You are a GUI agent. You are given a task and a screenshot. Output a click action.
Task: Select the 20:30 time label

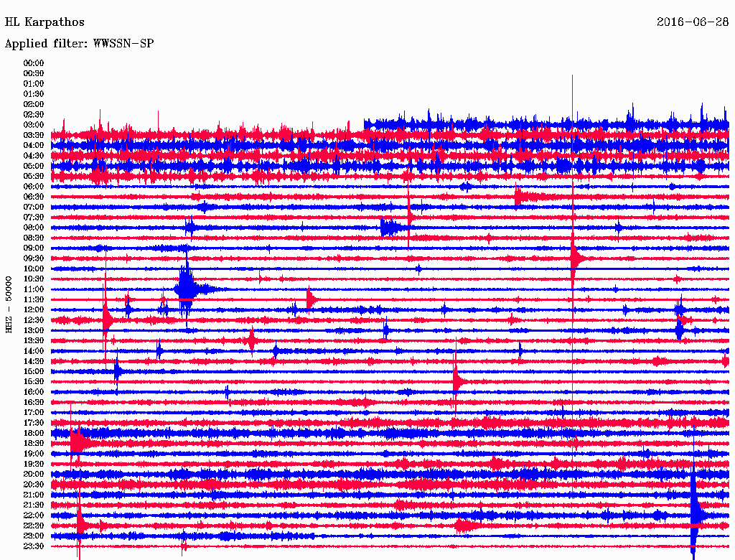(33, 485)
